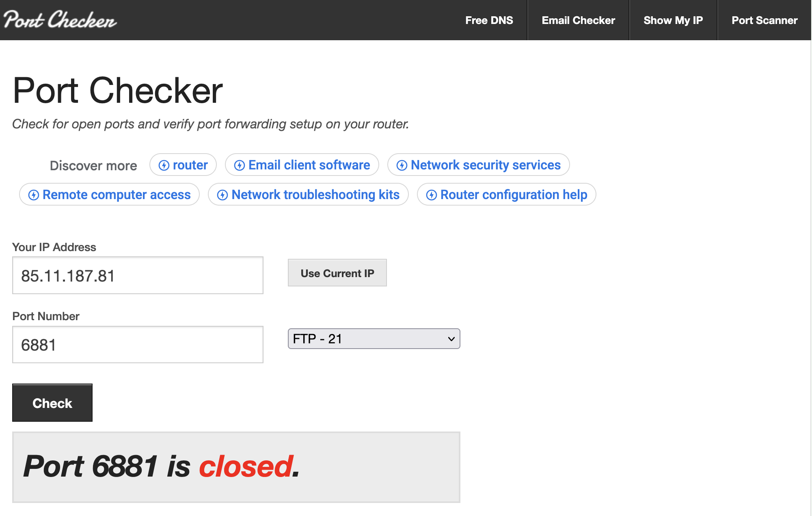The width and height of the screenshot is (812, 516).
Task: Go to Email Checker in navigation
Action: [578, 20]
